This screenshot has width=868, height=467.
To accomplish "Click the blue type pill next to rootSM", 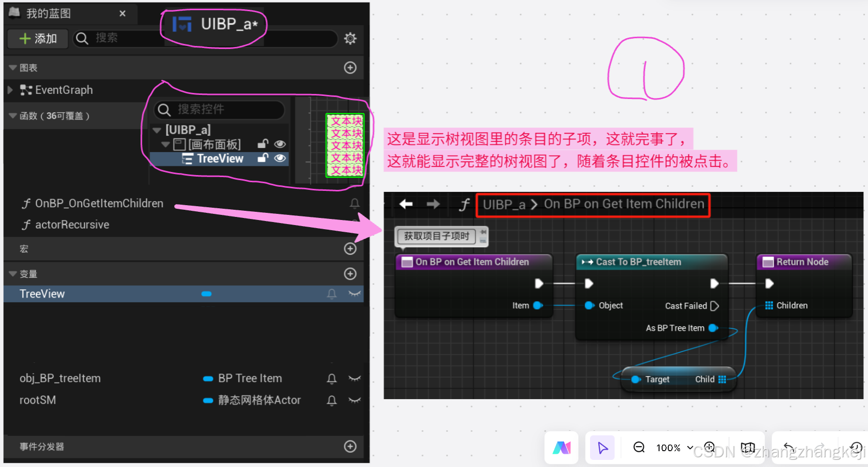I will tap(208, 400).
